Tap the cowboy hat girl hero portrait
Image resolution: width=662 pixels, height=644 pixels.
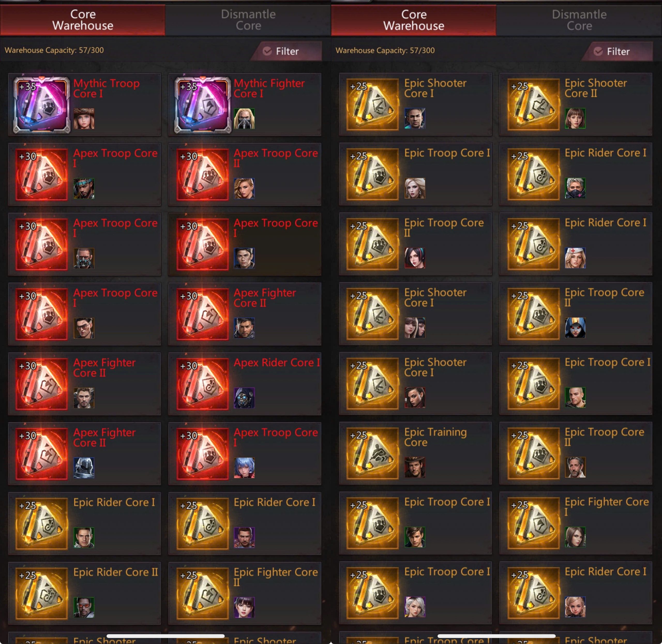pyautogui.click(x=84, y=119)
